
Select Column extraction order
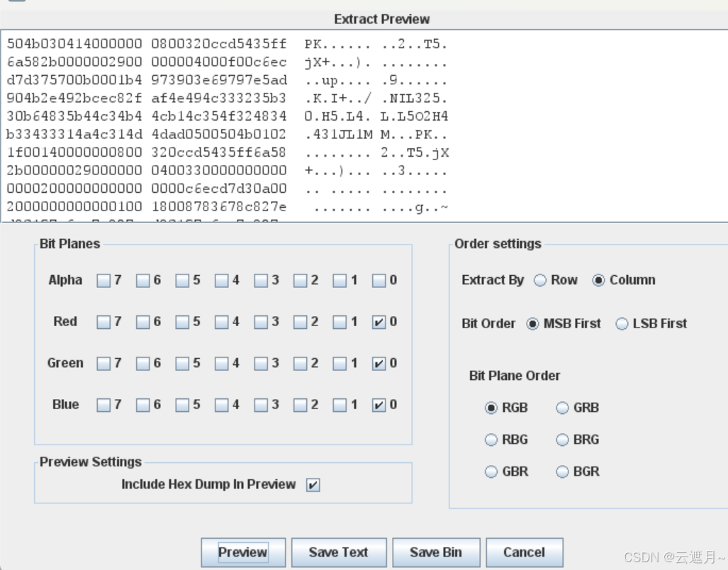(598, 280)
